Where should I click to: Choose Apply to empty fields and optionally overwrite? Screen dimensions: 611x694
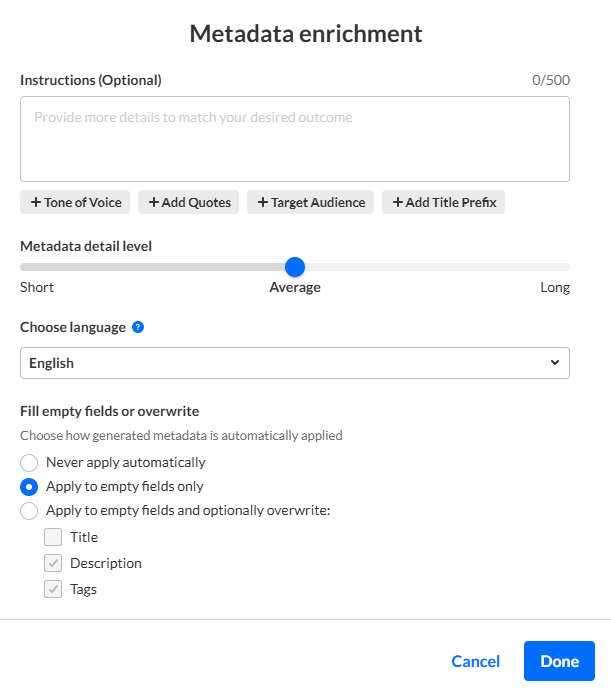point(29,511)
